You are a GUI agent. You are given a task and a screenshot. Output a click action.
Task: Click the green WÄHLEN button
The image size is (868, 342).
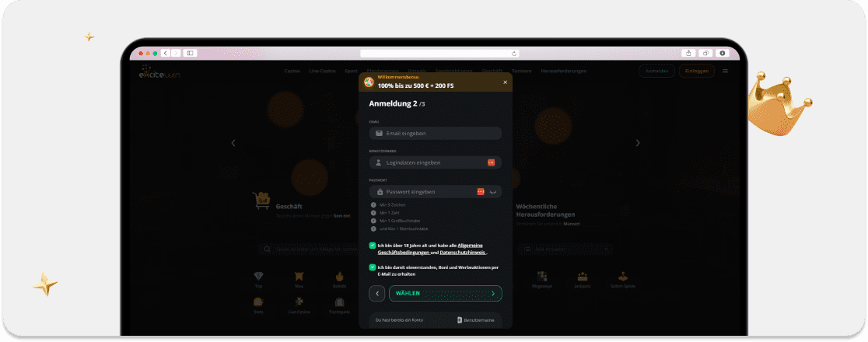click(x=446, y=293)
